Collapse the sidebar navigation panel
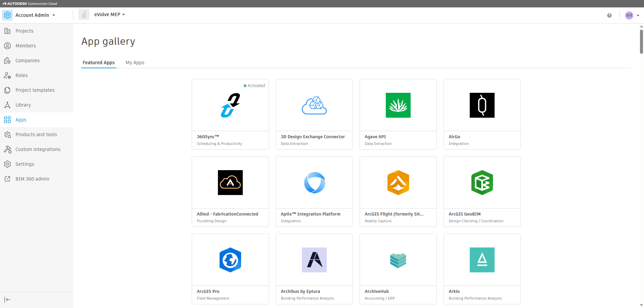This screenshot has width=644, height=308. 7,300
